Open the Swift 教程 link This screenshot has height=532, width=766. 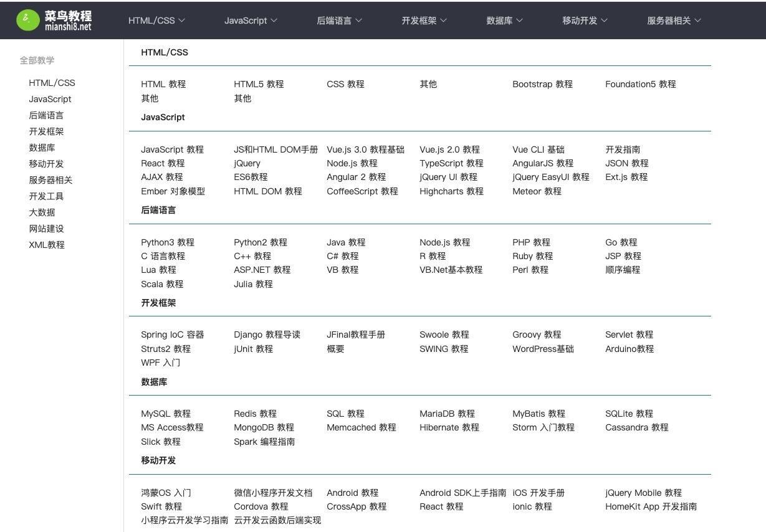coord(161,506)
